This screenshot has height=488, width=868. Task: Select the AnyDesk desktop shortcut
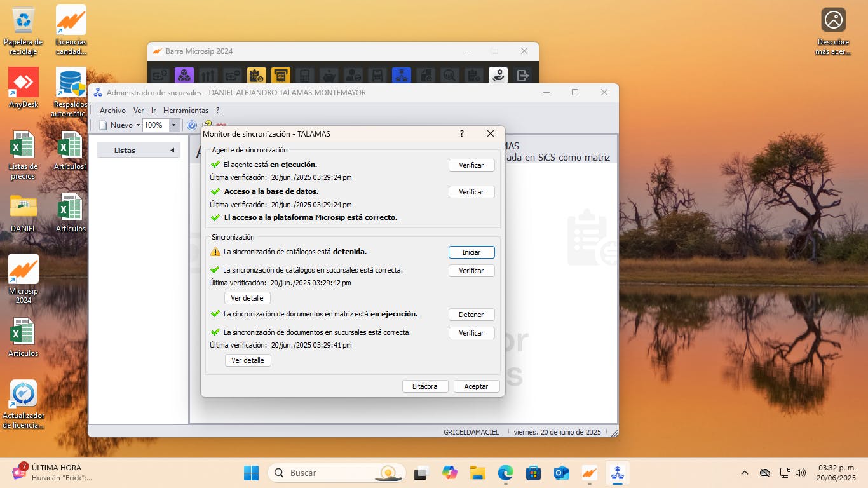tap(24, 88)
